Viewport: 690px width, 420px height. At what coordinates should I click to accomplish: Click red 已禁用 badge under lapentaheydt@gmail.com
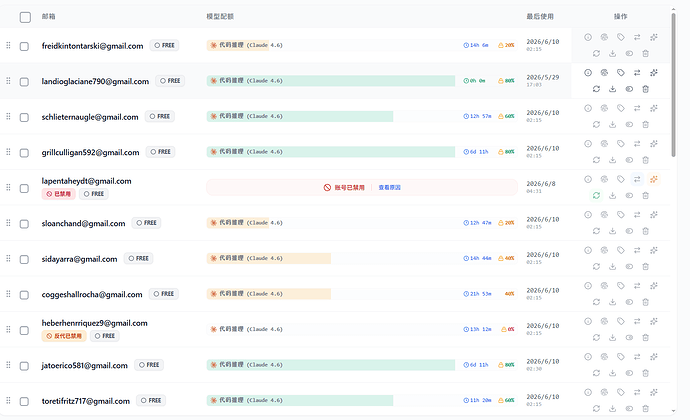point(59,194)
